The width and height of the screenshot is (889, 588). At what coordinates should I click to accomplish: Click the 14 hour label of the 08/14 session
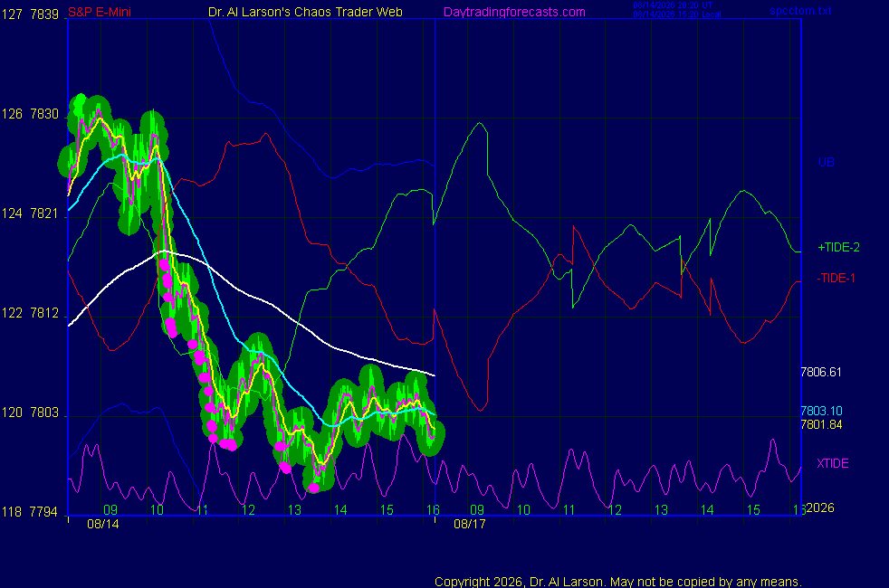(x=340, y=510)
